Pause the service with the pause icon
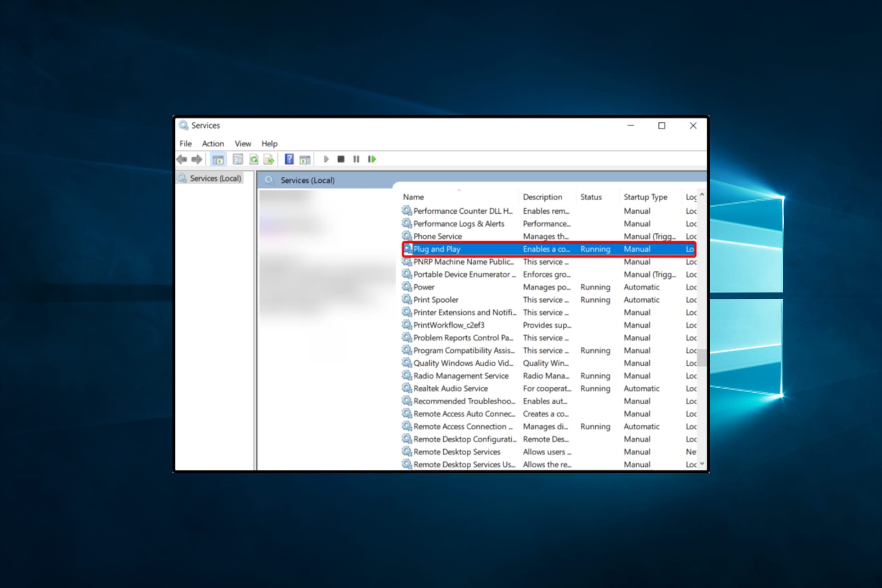The height and width of the screenshot is (588, 882). [x=356, y=159]
